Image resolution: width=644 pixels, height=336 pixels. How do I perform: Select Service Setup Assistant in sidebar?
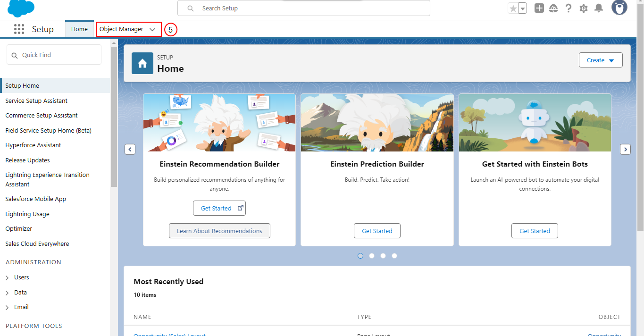click(x=36, y=101)
